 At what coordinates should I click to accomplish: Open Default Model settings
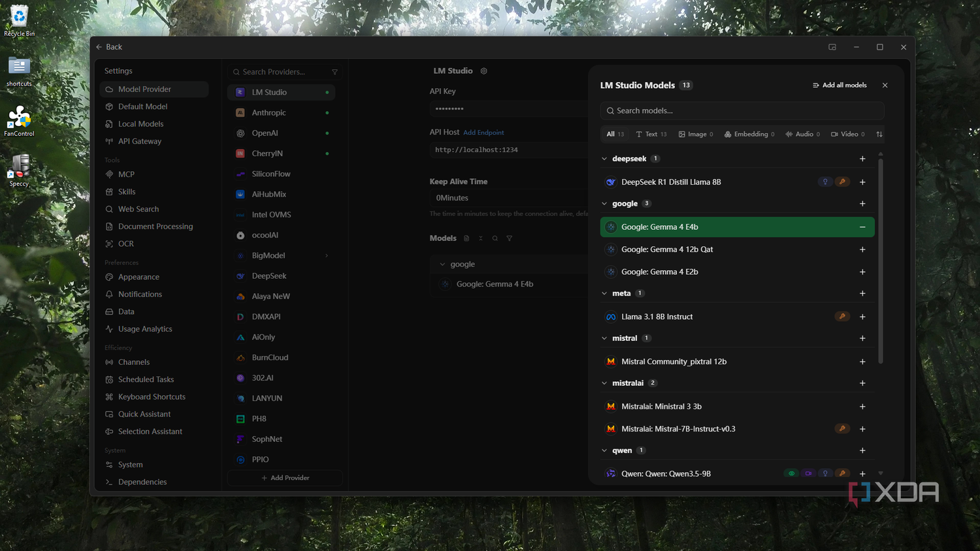pyautogui.click(x=154, y=107)
